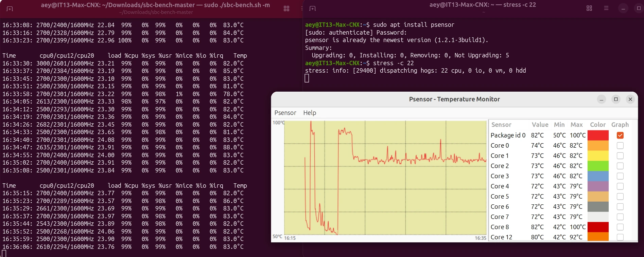Change Core 12 orange color swatch
This screenshot has height=257, width=644.
pyautogui.click(x=598, y=237)
